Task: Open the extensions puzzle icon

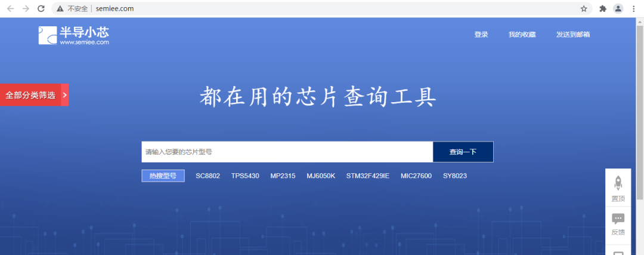Action: pyautogui.click(x=602, y=8)
